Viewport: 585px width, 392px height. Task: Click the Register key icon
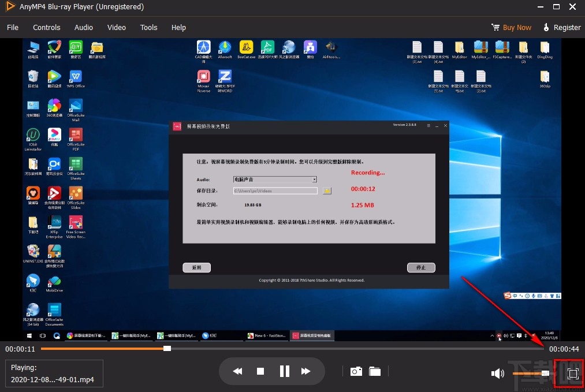pos(546,27)
